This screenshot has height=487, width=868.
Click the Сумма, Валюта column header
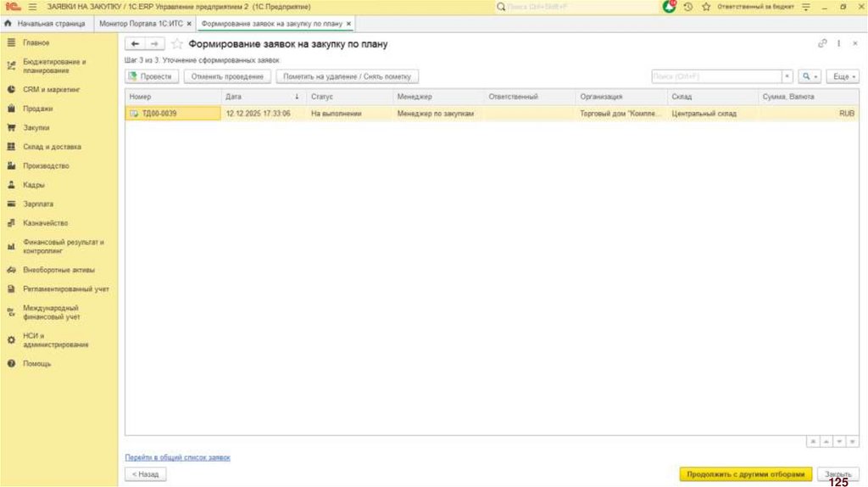pos(808,97)
